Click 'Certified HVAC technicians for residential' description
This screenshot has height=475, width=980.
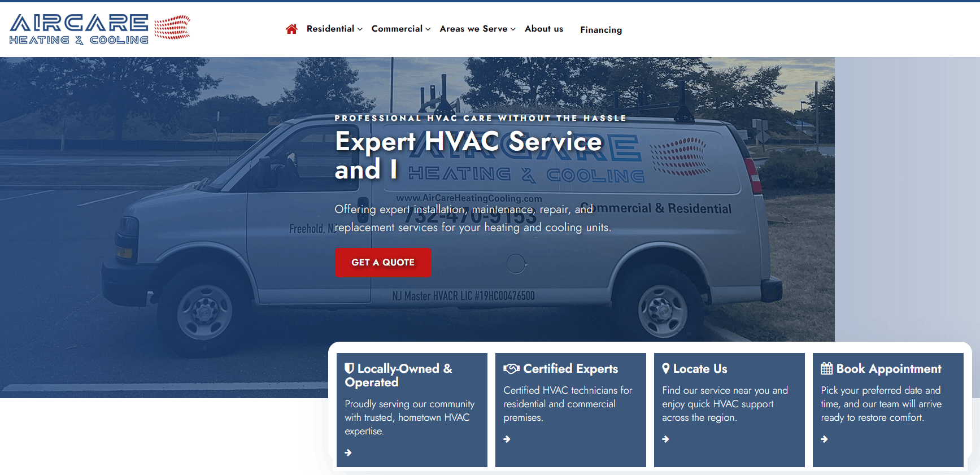568,404
